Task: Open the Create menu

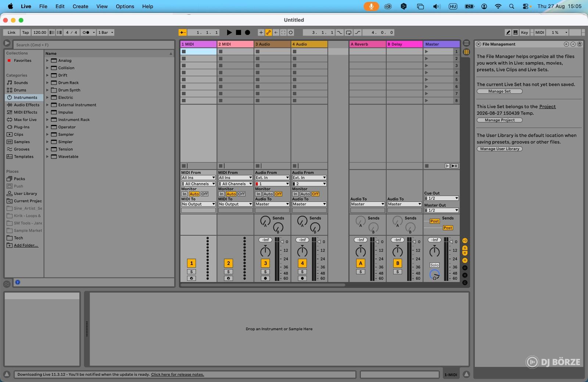Action: click(x=80, y=6)
